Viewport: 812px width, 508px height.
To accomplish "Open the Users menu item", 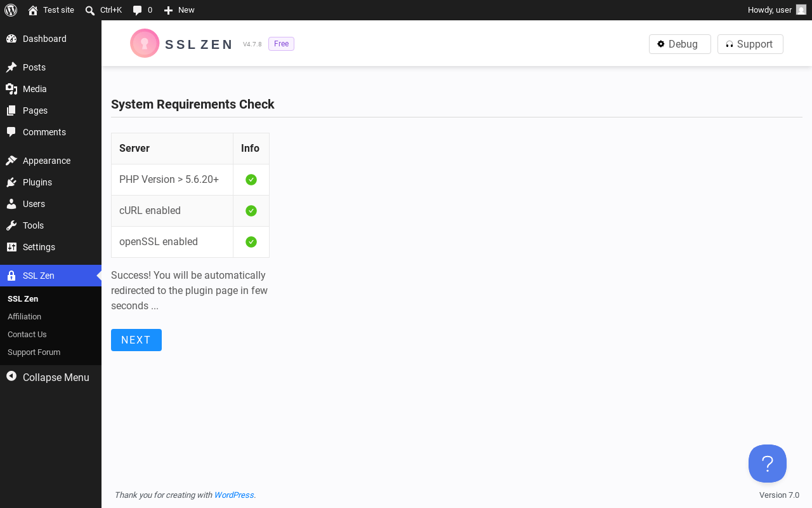I will point(51,204).
